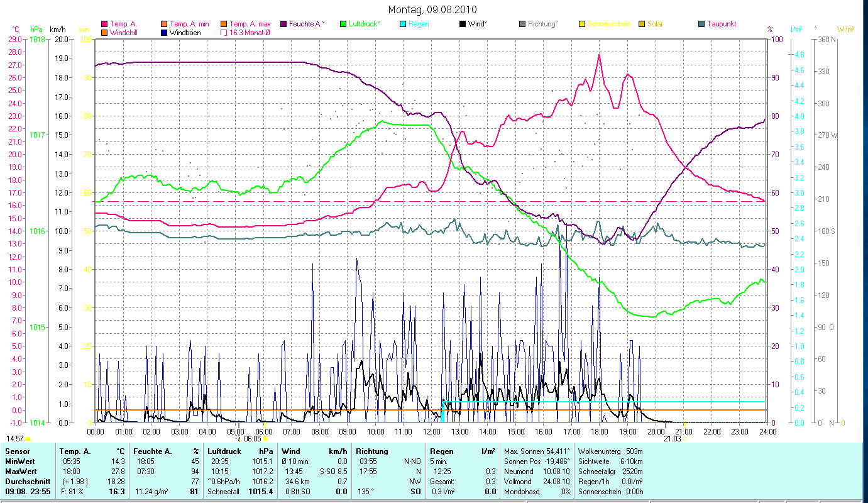Screen dimensions: 868x503
Task: Click the Windchill orange legend swatch
Action: 104,32
